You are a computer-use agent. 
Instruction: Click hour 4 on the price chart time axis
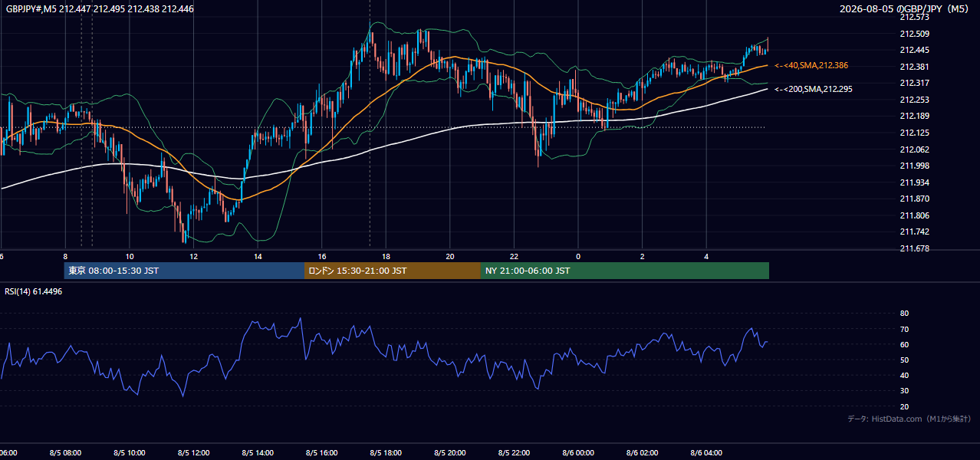[x=707, y=256]
